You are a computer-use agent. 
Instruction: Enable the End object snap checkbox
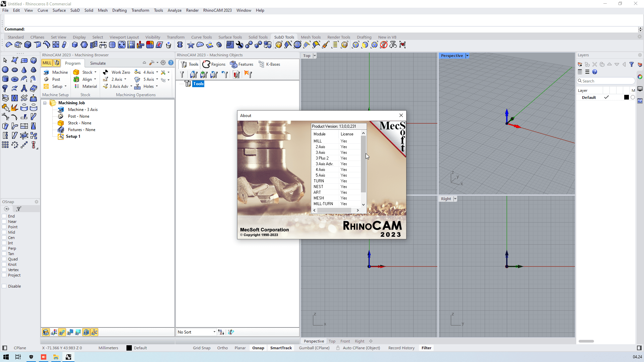point(4,216)
